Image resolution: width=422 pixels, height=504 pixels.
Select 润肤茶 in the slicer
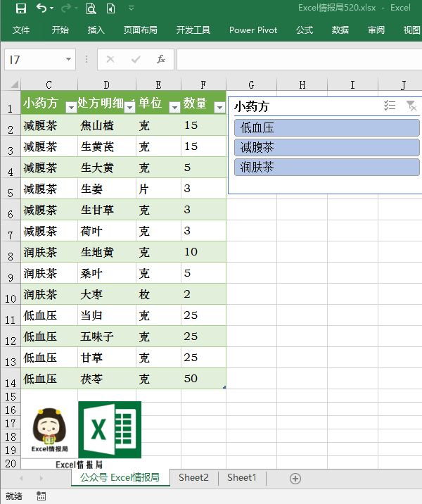[327, 167]
